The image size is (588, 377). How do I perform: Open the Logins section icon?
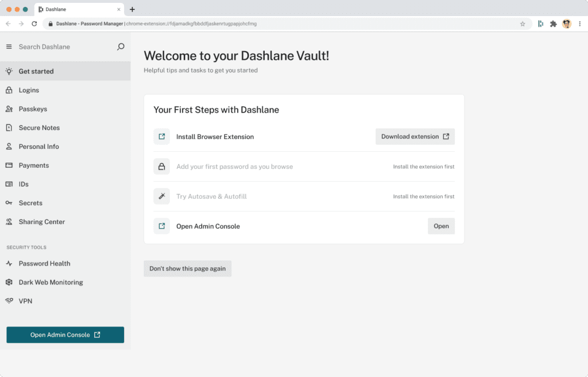pyautogui.click(x=9, y=90)
